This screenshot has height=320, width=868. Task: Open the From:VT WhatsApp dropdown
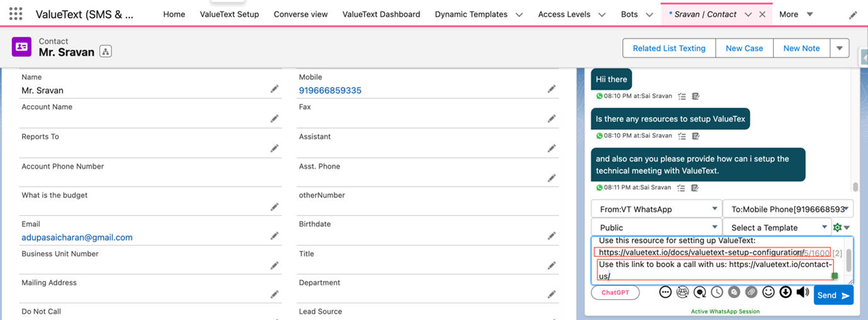656,209
